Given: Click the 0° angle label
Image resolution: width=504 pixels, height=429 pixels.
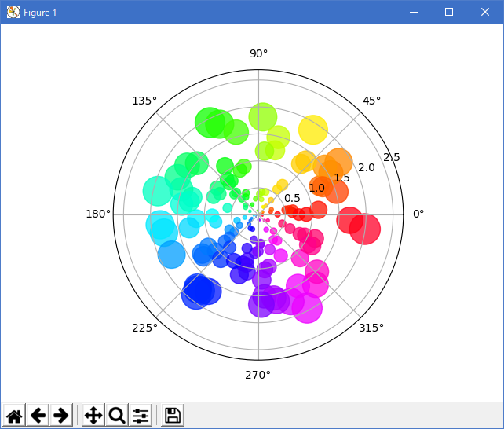Looking at the screenshot, I should tap(418, 214).
